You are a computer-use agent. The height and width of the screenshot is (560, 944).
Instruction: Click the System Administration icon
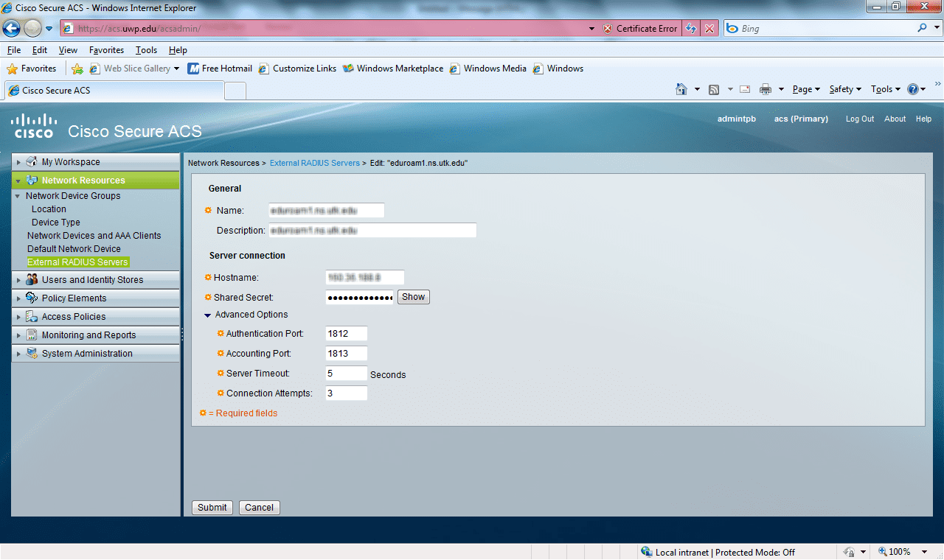(x=32, y=354)
